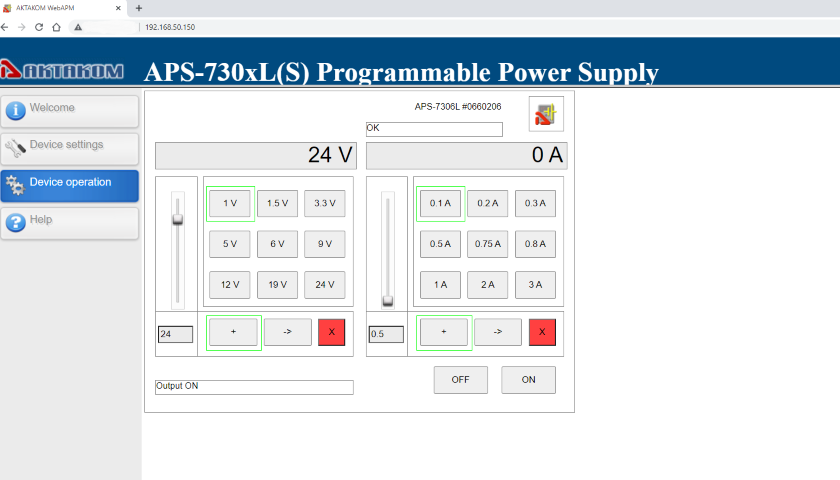Set the voltage preset to 9 V
This screenshot has width=840, height=480.
[325, 244]
